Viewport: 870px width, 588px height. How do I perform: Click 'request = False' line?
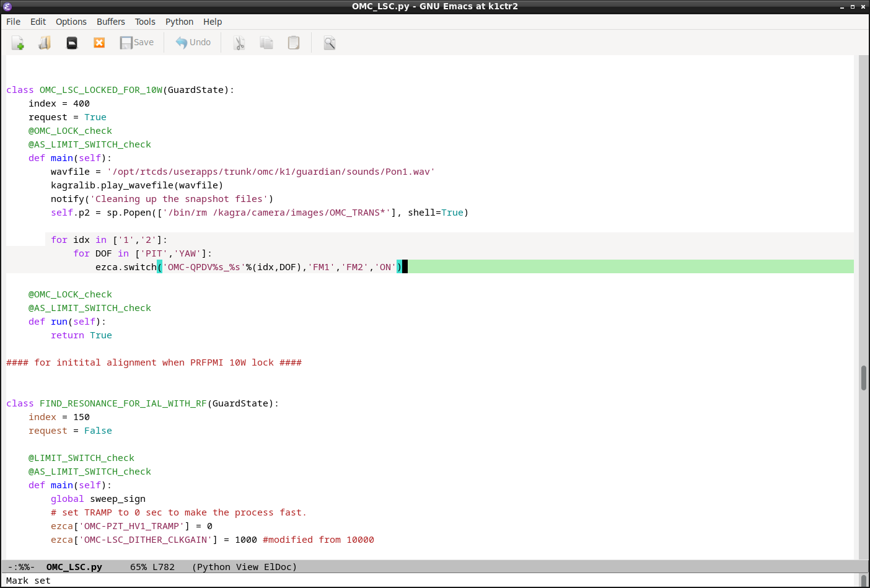pyautogui.click(x=70, y=431)
